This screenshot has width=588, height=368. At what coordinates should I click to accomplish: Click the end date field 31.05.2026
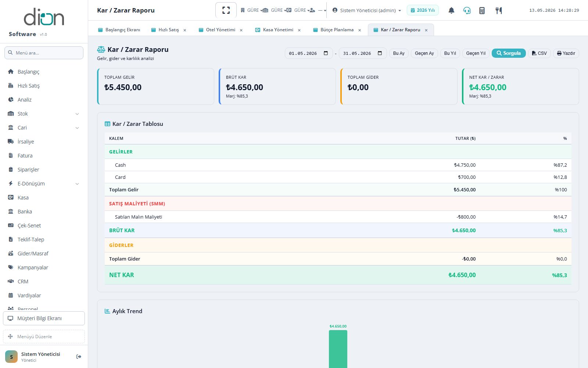(362, 53)
